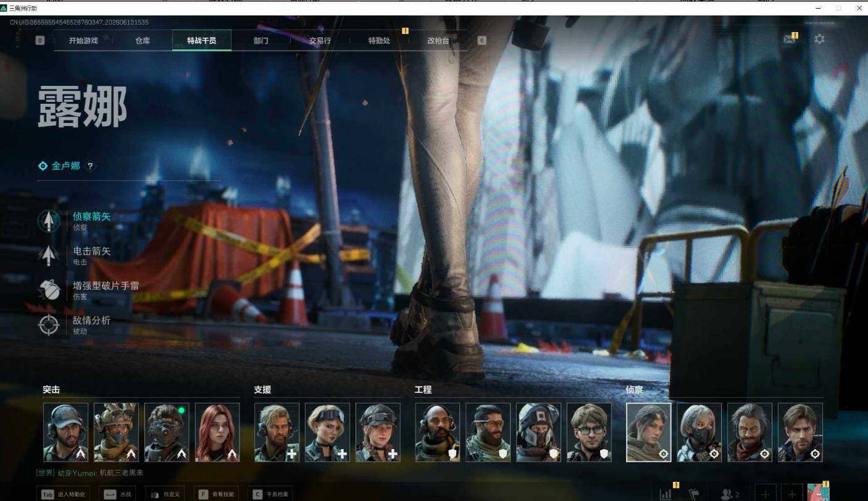Select the masked helmeted engineer operator

coord(539,432)
